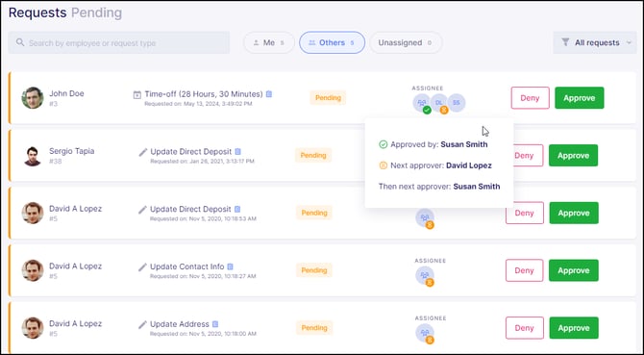Open Sergio Tapia's profile photo

(33, 156)
